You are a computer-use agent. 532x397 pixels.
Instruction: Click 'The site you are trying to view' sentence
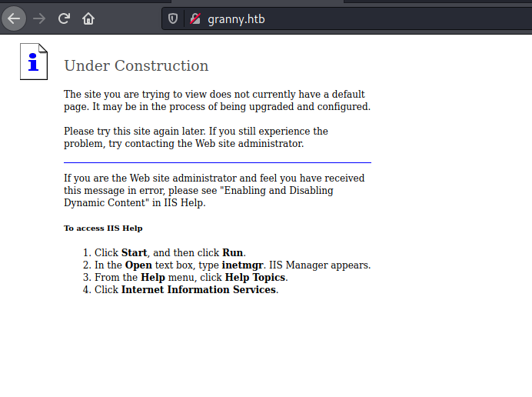click(217, 100)
